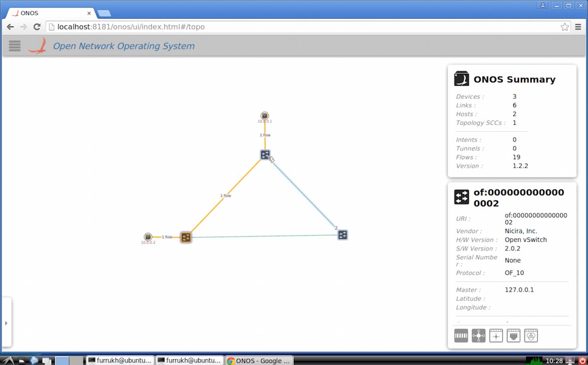The width and height of the screenshot is (588, 365).
Task: Go back in the browser
Action: pyautogui.click(x=11, y=26)
